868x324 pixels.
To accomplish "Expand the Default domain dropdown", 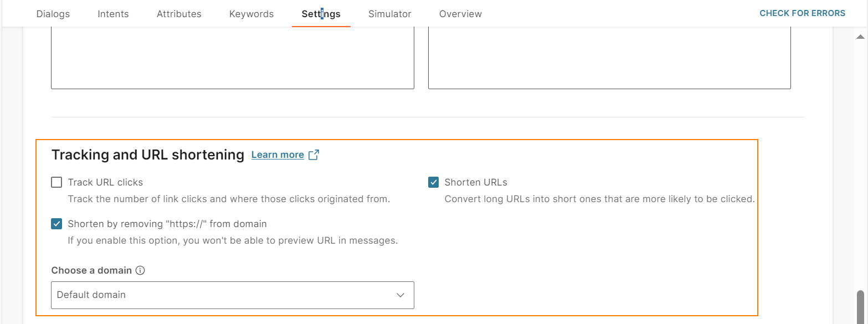I will [233, 295].
